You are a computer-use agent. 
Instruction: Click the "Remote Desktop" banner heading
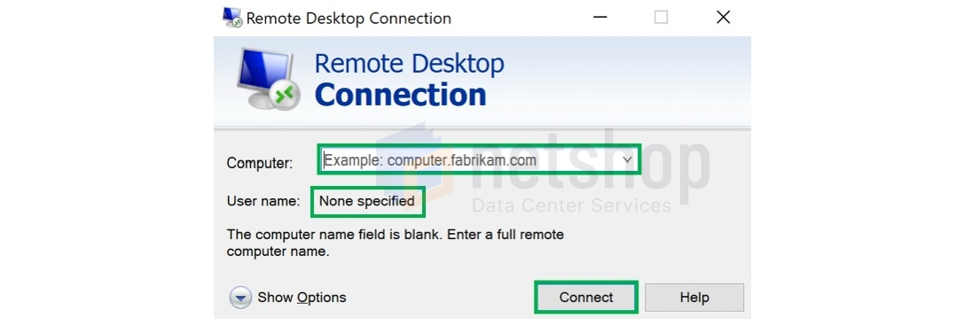coord(409,64)
